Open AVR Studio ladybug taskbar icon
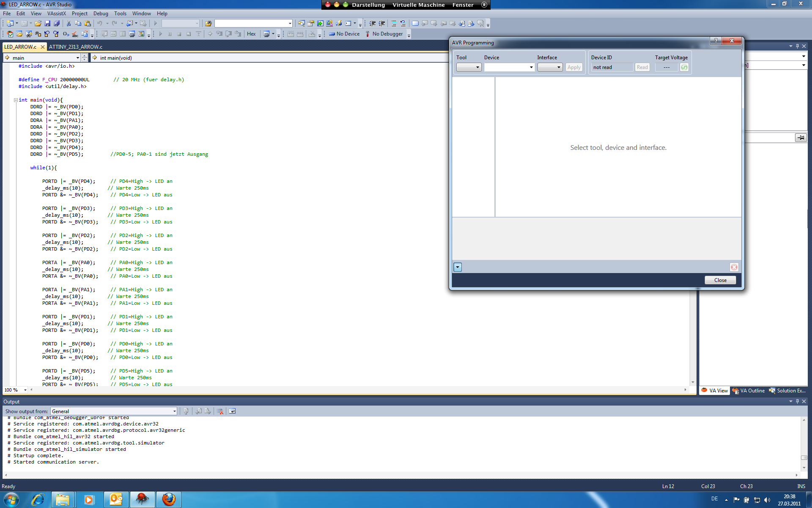The image size is (812, 508). point(143,500)
